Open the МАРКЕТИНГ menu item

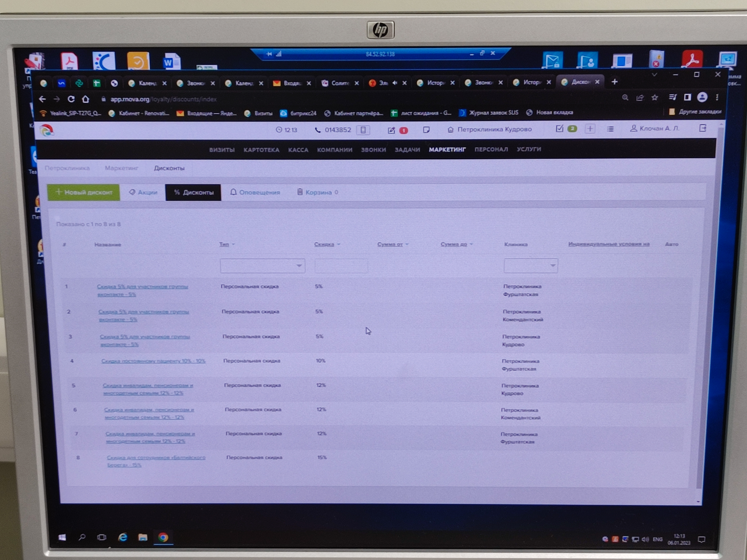[447, 150]
